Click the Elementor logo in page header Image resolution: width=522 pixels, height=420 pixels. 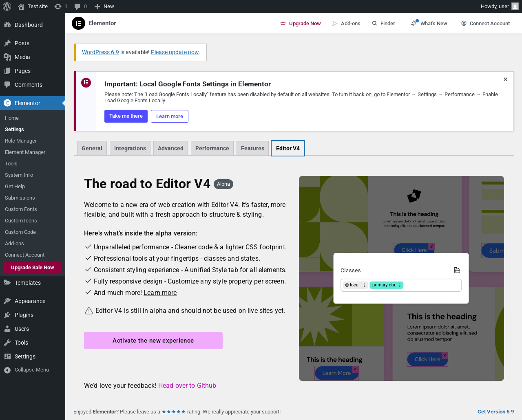(78, 23)
